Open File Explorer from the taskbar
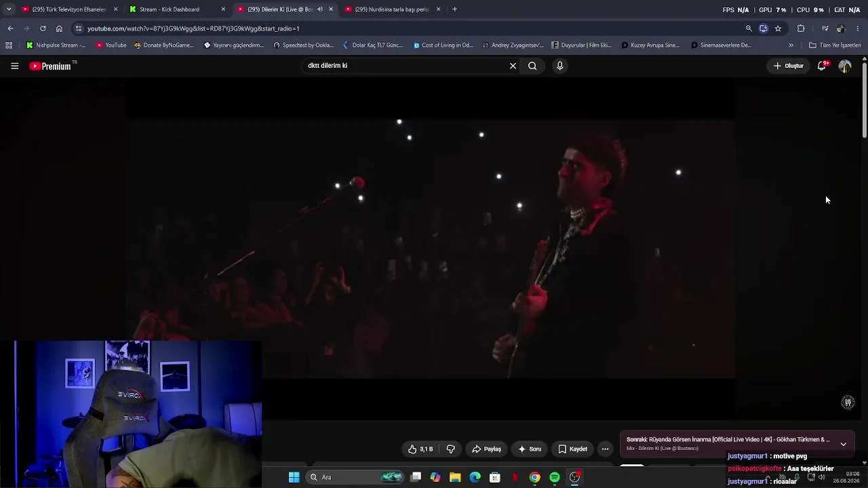This screenshot has width=868, height=488. pos(455,477)
